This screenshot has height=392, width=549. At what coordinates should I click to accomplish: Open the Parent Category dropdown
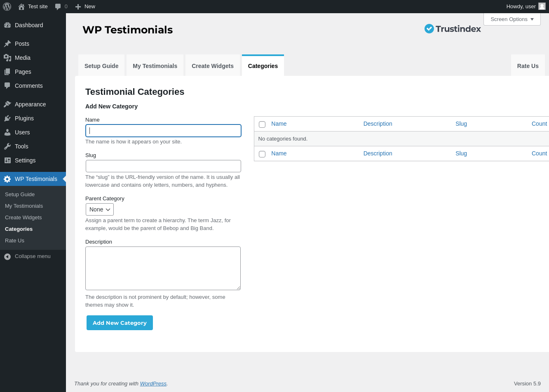[100, 209]
